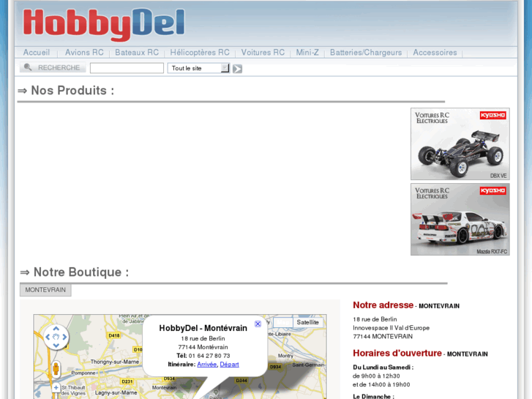Viewport: 532px width, 399px height.
Task: Click the phone number 01 64 27 80 73
Action: [x=209, y=356]
